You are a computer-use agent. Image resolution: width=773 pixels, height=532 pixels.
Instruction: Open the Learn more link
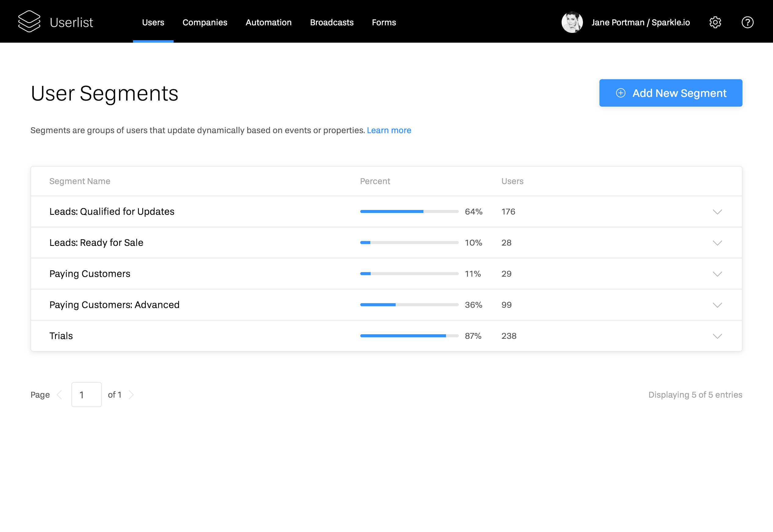tap(389, 130)
